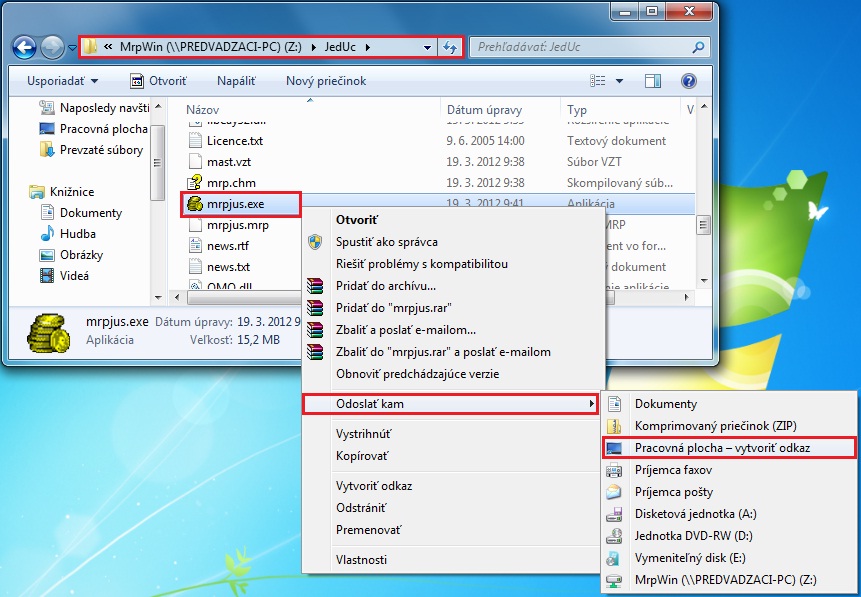
Task: Select the Licence.txt file
Action: pyautogui.click(x=225, y=141)
